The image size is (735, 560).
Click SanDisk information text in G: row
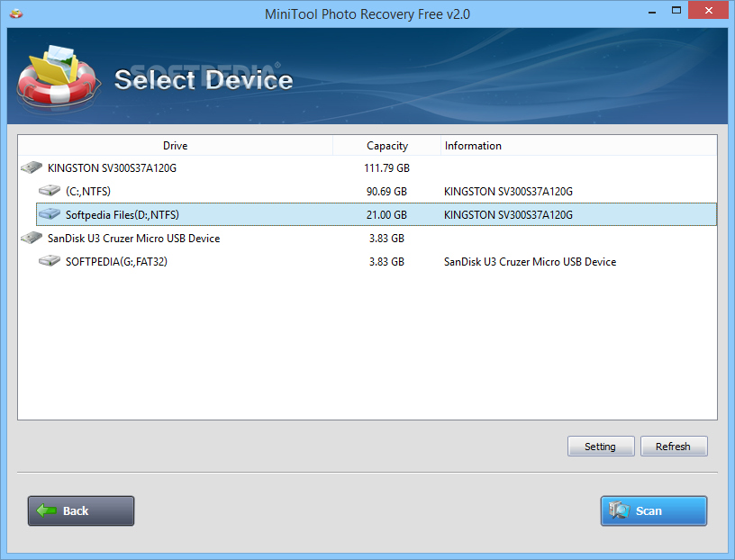pos(531,261)
